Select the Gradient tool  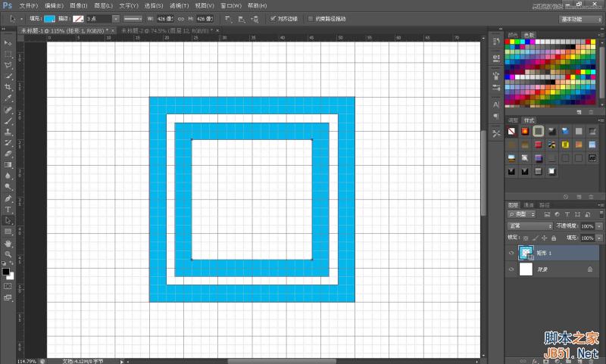(8, 165)
